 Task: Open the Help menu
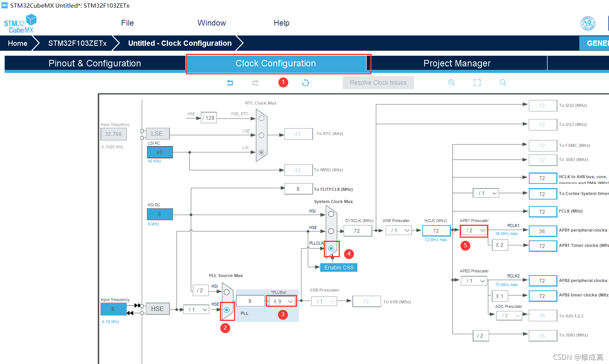click(x=281, y=23)
